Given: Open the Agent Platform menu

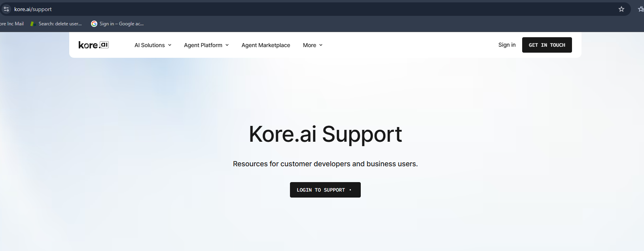Looking at the screenshot, I should pyautogui.click(x=203, y=45).
